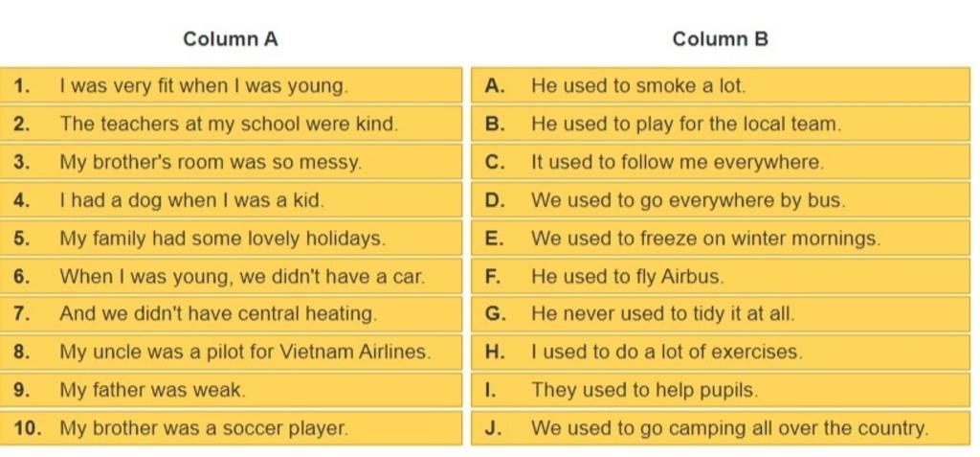The width and height of the screenshot is (980, 457).
Task: Select the Vietnam Airlines pilot sentence
Action: (231, 353)
